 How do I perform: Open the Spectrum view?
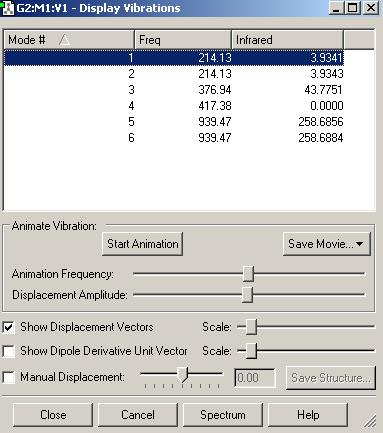(x=223, y=415)
